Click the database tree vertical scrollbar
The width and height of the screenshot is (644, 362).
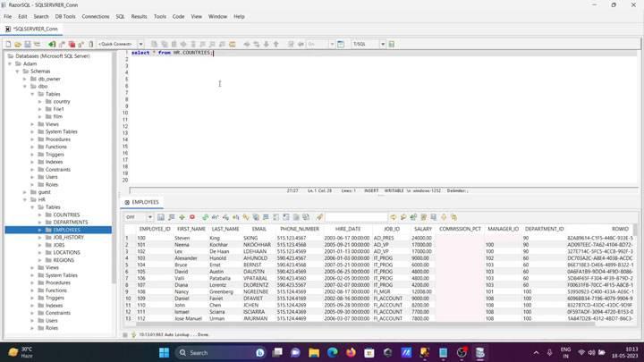(x=114, y=168)
